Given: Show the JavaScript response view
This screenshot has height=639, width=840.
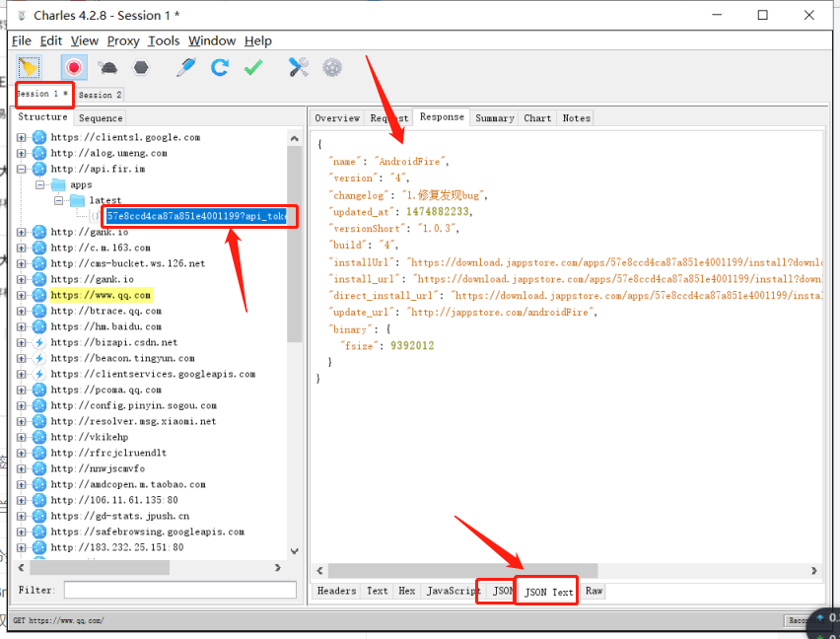Looking at the screenshot, I should 453,591.
